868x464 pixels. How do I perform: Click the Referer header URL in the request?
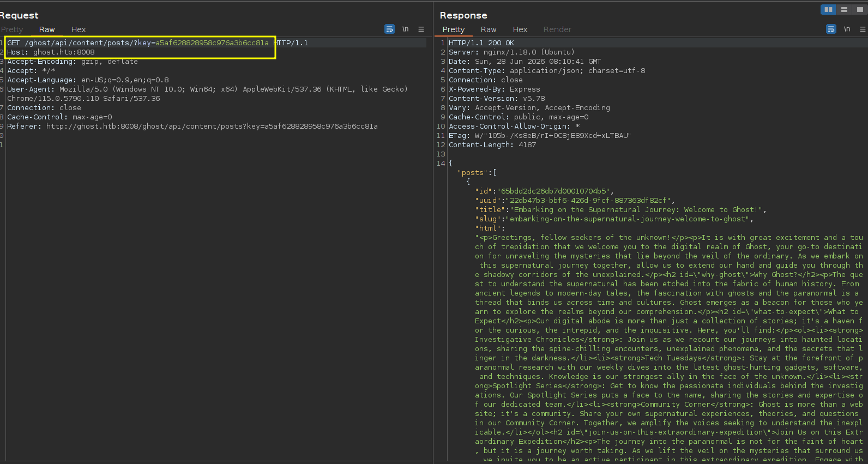[212, 126]
